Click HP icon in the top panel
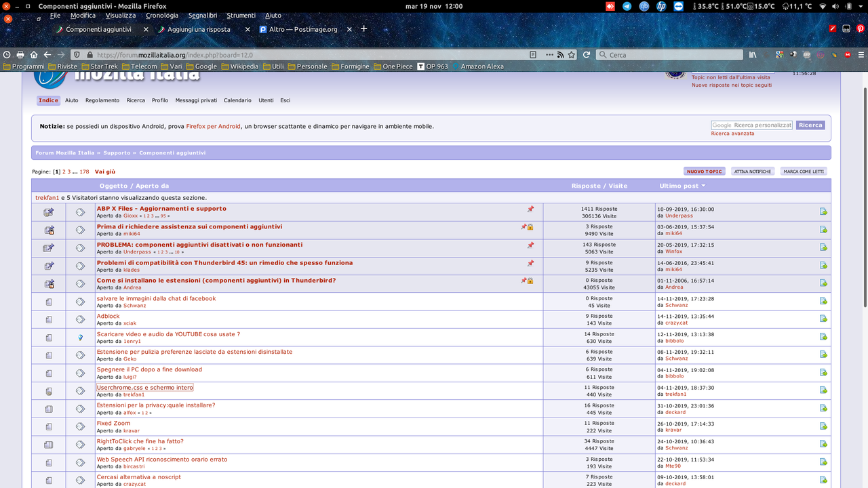The height and width of the screenshot is (488, 868). tap(661, 6)
